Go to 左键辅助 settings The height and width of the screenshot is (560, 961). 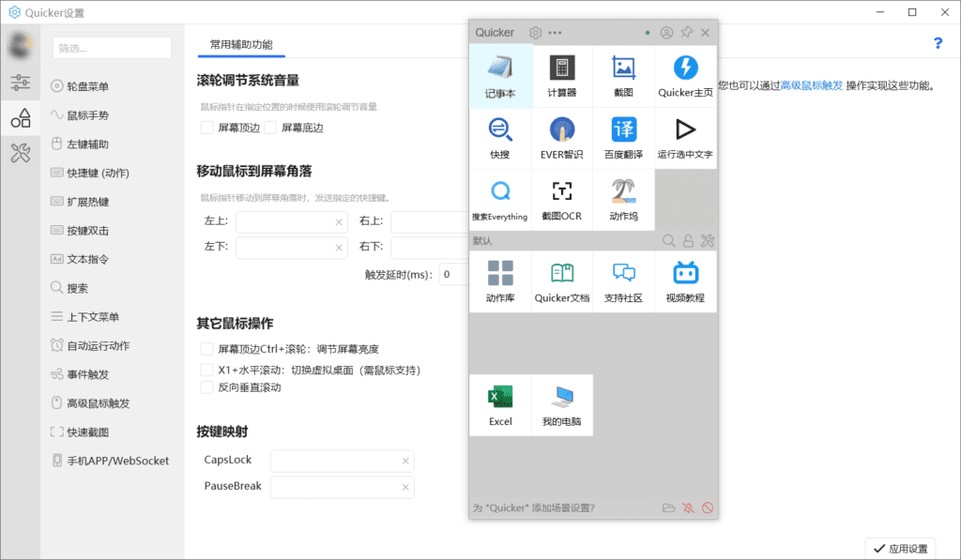pyautogui.click(x=112, y=144)
